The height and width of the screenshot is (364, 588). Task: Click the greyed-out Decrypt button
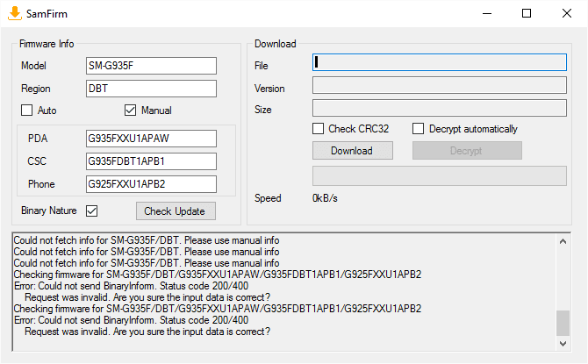click(467, 151)
